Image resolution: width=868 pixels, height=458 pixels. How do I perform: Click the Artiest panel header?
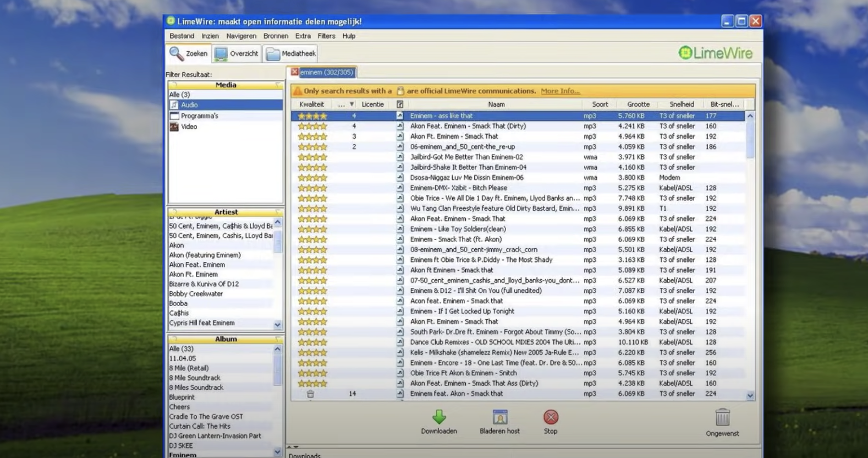pos(226,212)
